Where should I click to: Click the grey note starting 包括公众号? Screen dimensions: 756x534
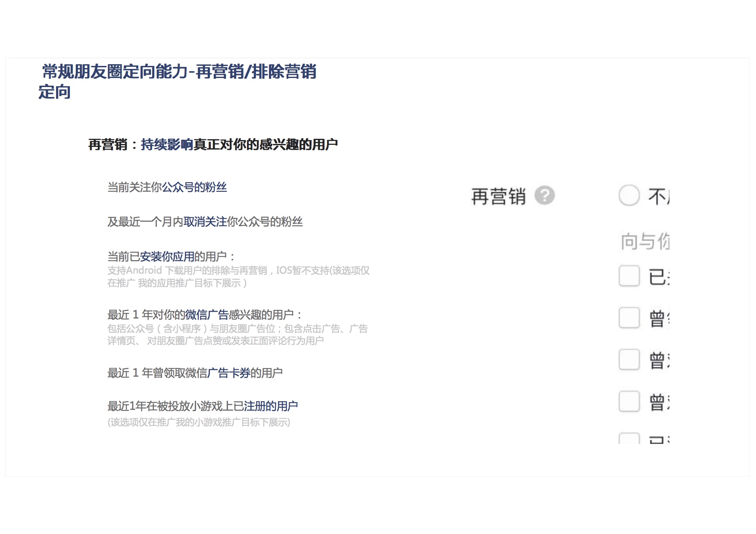(237, 334)
